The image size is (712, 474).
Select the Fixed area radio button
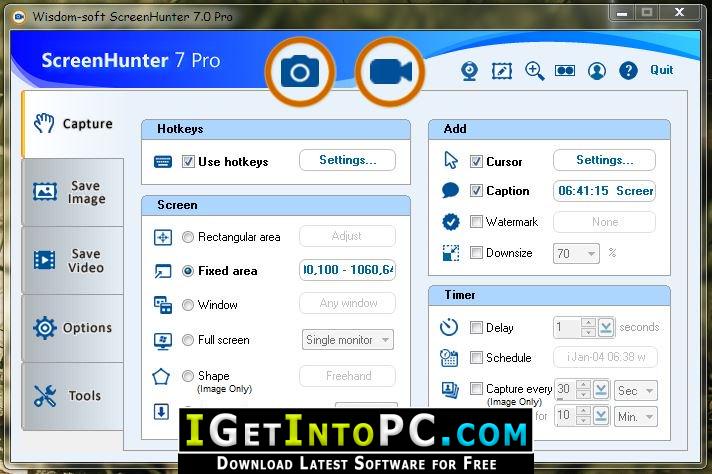tap(188, 271)
